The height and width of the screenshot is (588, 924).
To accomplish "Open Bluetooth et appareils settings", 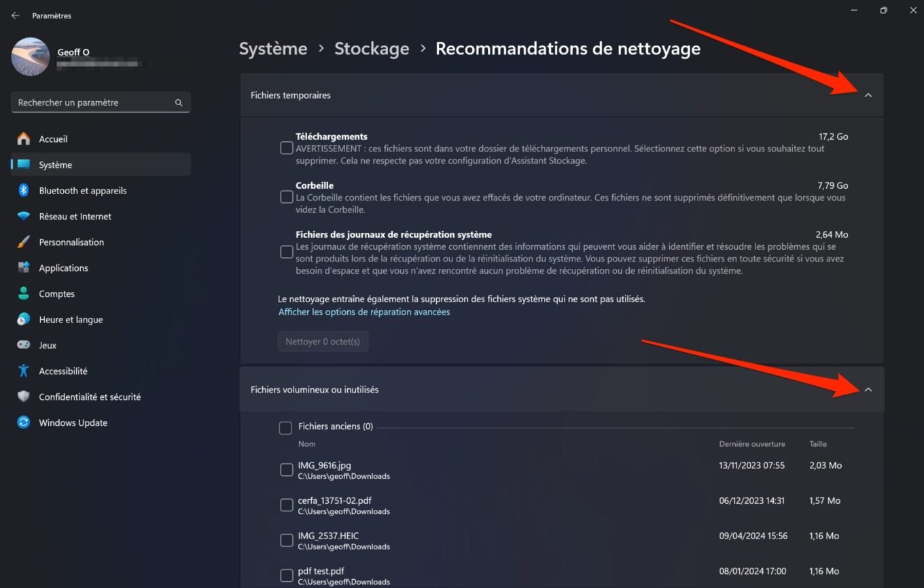I will 101,190.
